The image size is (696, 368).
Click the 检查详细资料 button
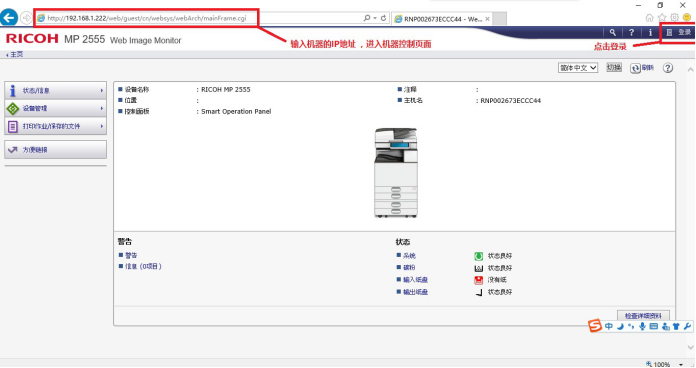(643, 316)
